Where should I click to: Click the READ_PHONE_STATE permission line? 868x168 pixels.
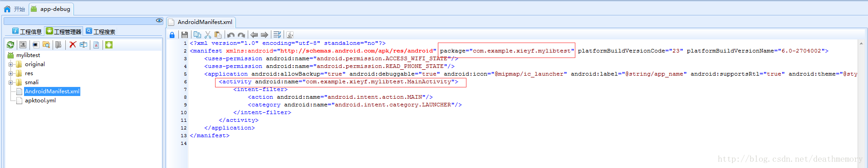tap(329, 66)
